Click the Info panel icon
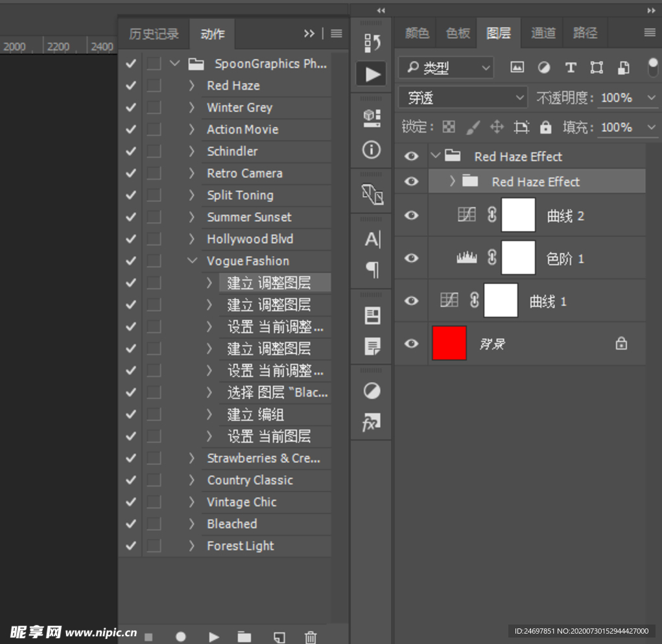 click(x=372, y=150)
